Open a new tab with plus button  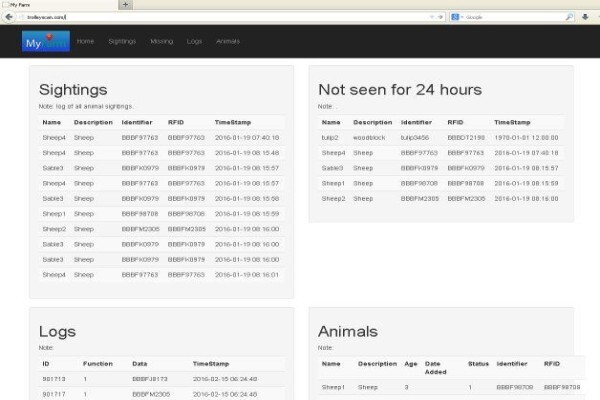126,5
